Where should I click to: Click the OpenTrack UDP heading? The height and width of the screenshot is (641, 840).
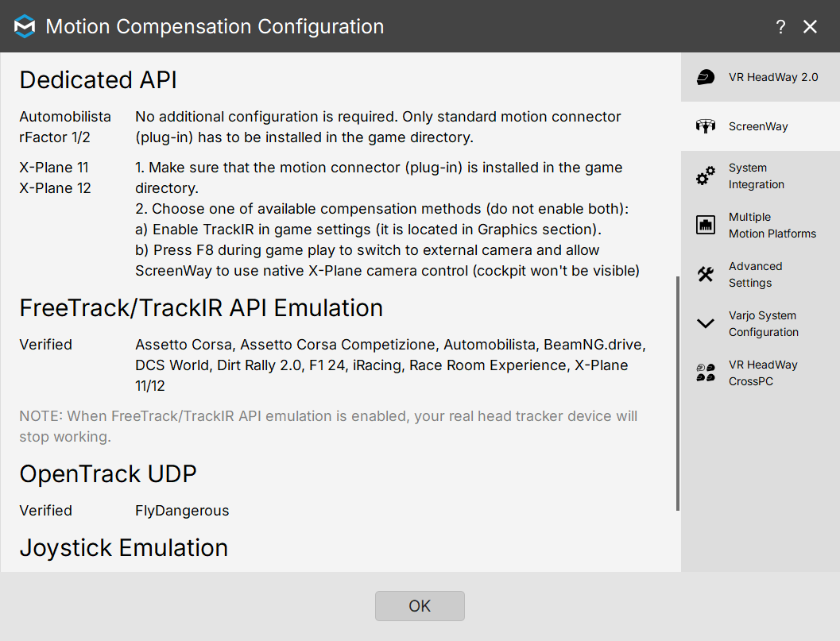107,474
